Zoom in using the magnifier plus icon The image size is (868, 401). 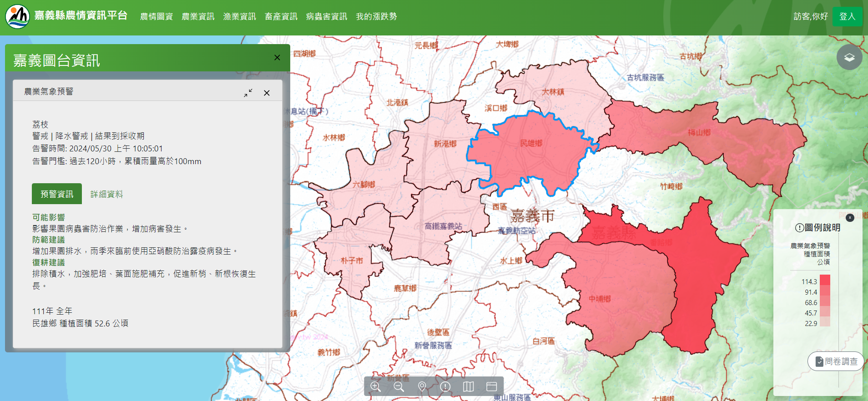point(375,386)
